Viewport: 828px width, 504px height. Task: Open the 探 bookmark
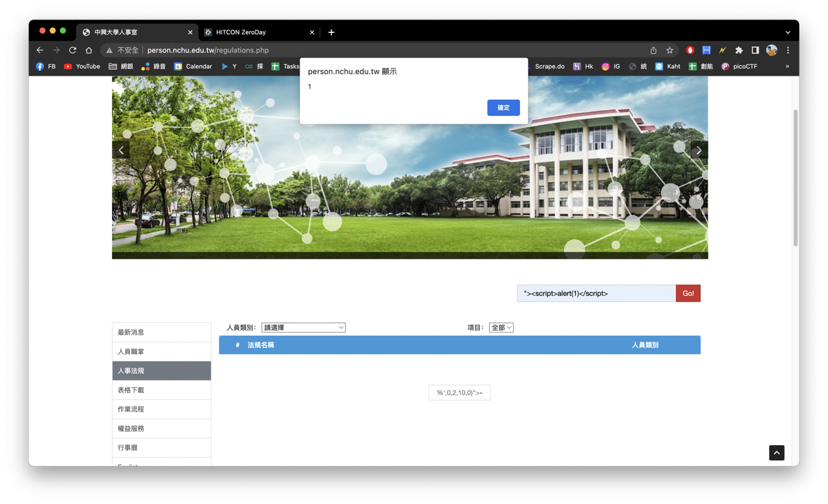tap(254, 66)
